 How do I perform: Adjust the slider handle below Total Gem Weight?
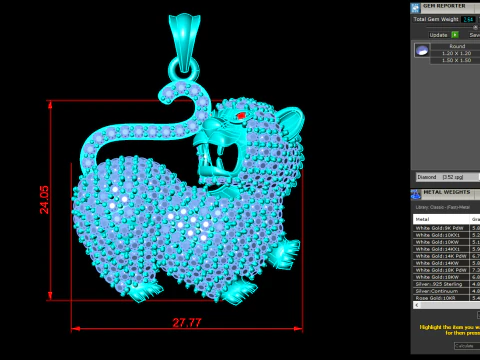pyautogui.click(x=475, y=27)
